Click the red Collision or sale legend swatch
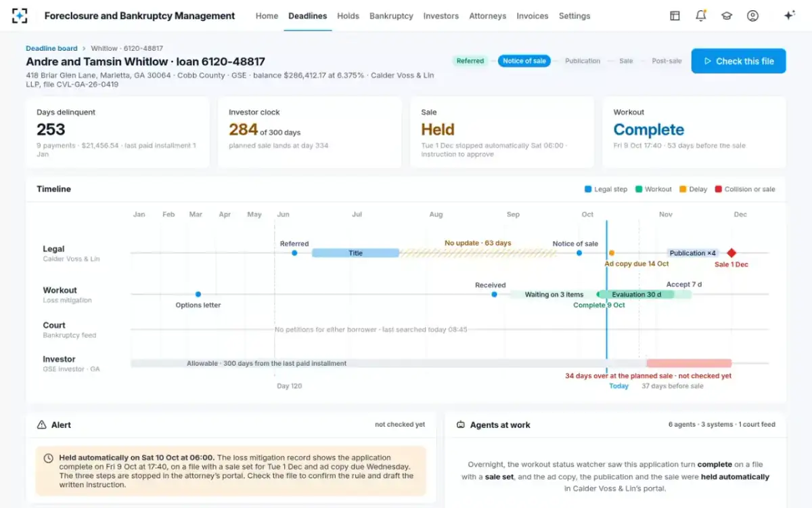812x508 pixels. click(x=719, y=189)
